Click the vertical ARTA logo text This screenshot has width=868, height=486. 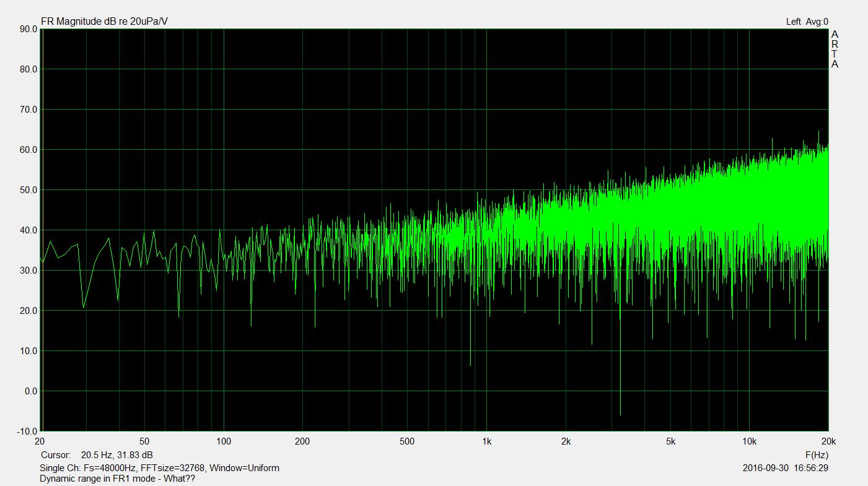(835, 49)
